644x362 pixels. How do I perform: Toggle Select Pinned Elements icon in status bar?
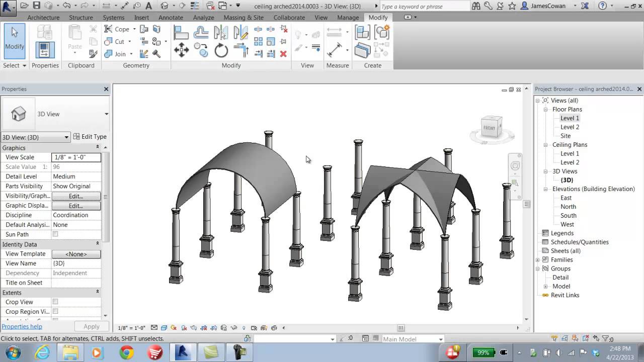(x=575, y=339)
